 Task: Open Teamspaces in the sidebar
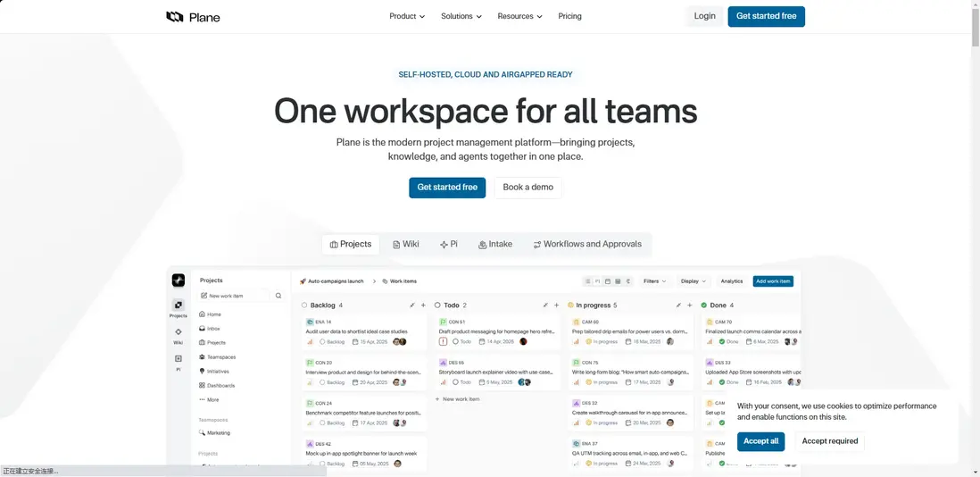click(217, 357)
